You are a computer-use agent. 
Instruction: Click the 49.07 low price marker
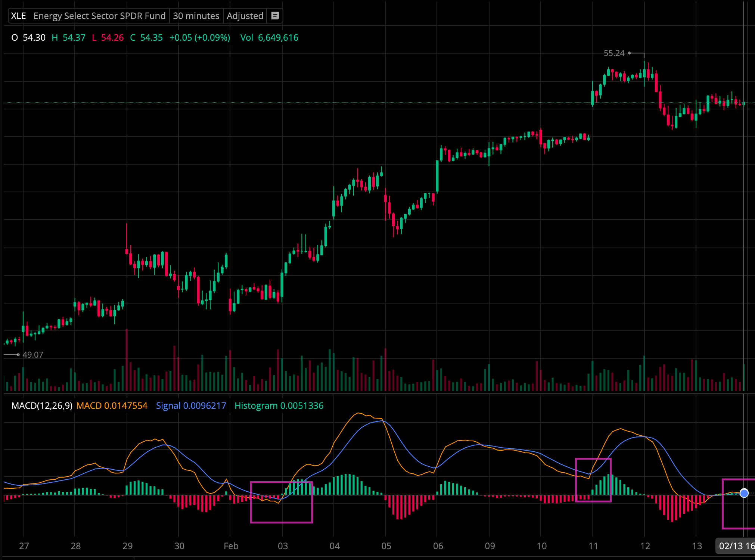32,355
